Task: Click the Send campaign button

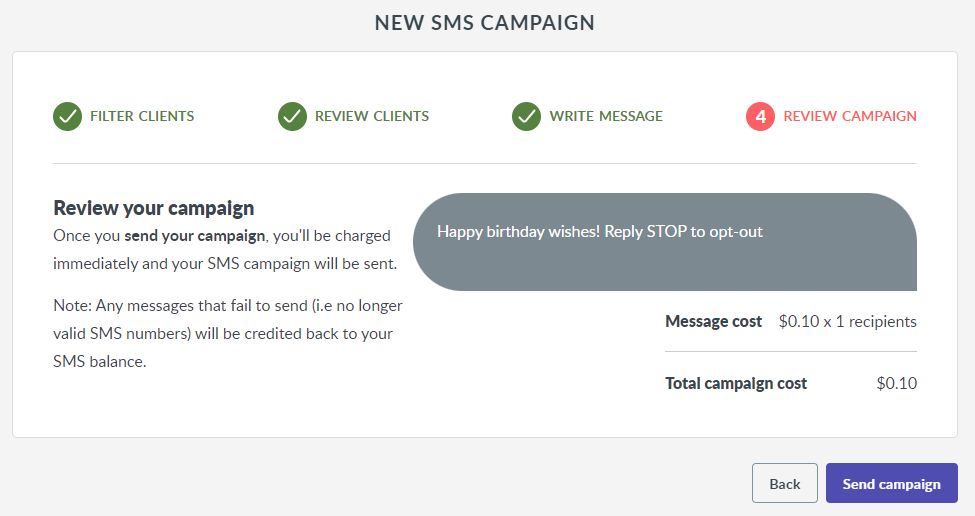Action: pyautogui.click(x=892, y=483)
